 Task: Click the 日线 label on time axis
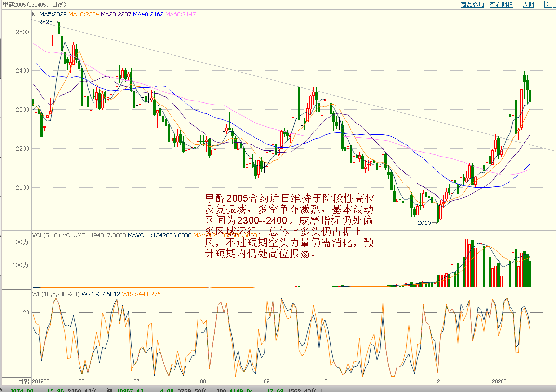[24, 381]
